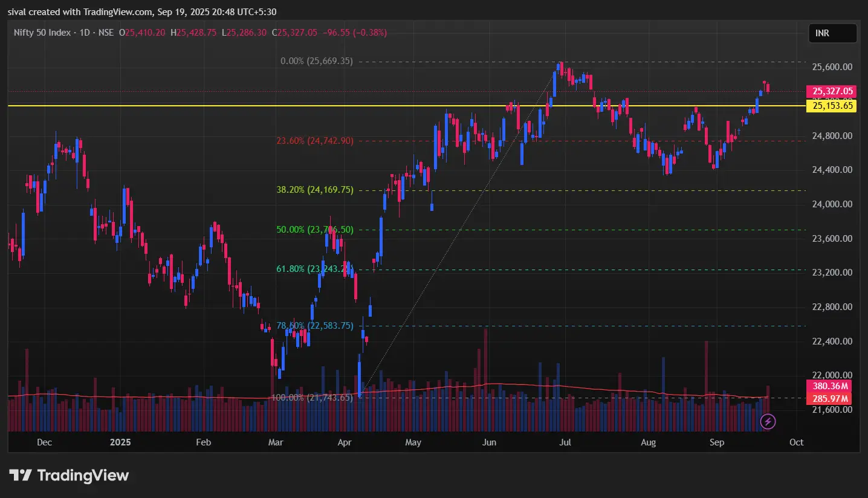Screen dimensions: 868x498
Task: Click the 24,800.00 price axis label
Action: (x=832, y=136)
